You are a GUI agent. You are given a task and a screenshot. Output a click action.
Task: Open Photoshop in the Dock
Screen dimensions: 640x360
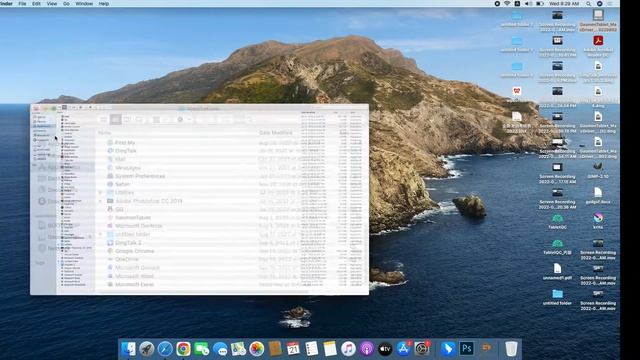467,349
